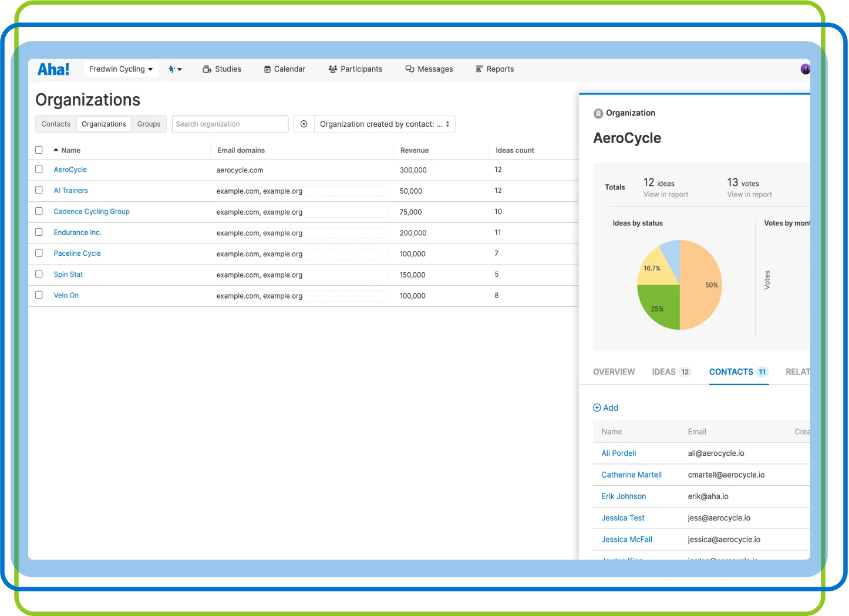Click the Organization building icon in panel
The width and height of the screenshot is (849, 616).
point(598,113)
